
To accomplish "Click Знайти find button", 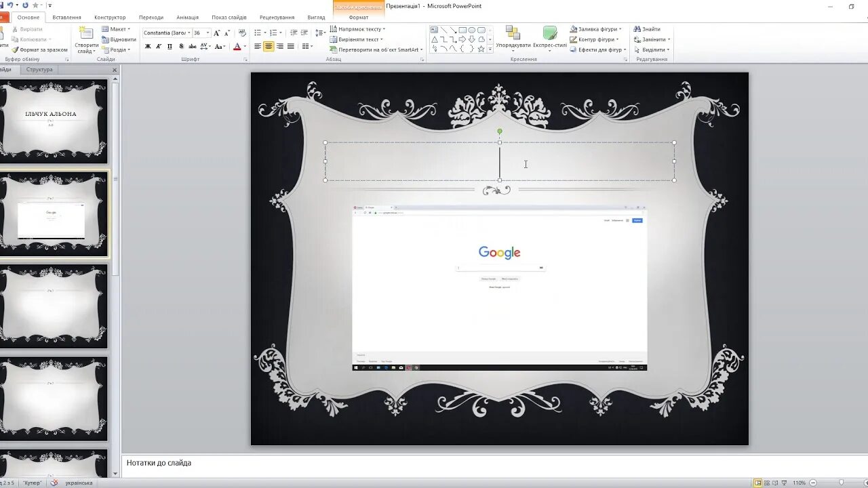I will pos(648,29).
